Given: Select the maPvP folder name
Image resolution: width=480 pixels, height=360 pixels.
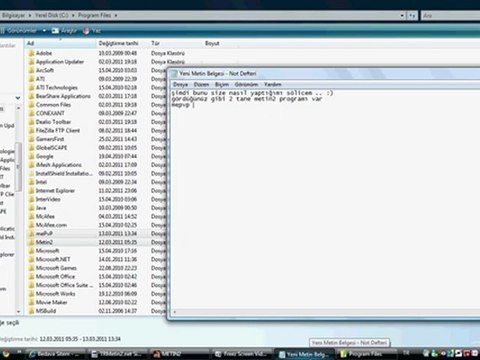Looking at the screenshot, I should click(x=44, y=233).
